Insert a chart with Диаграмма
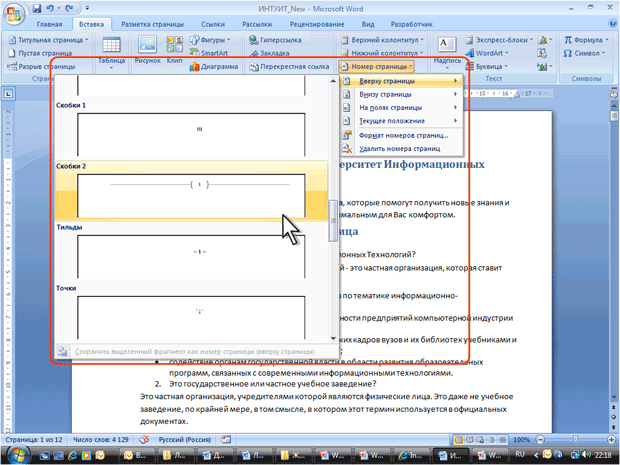 tap(214, 66)
